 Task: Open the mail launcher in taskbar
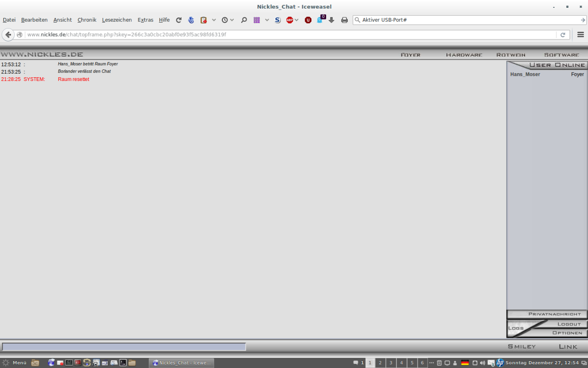(60, 362)
